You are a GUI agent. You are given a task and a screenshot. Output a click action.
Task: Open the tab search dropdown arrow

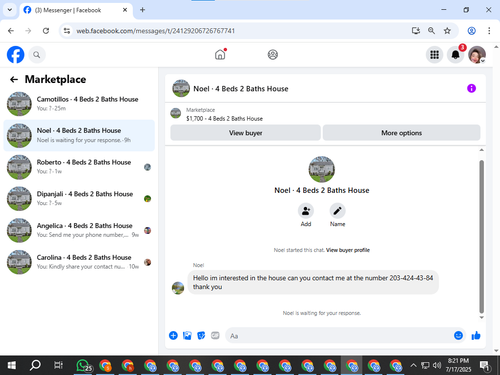coord(10,10)
